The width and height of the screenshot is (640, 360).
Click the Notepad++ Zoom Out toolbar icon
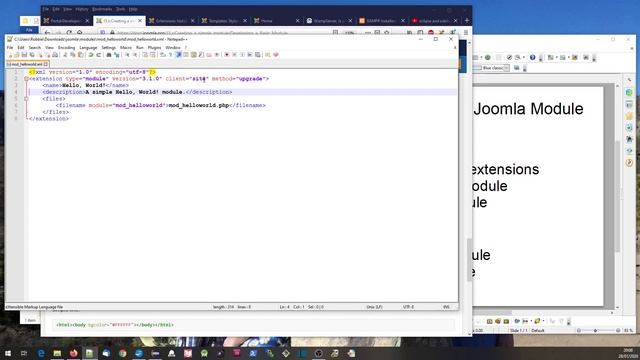click(135, 55)
